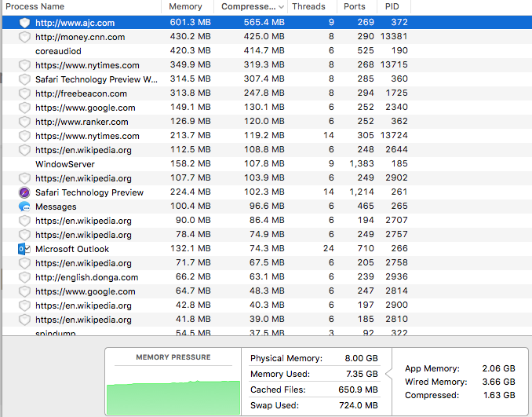Click the Swap Used 724.0 MB entry

pyautogui.click(x=314, y=405)
